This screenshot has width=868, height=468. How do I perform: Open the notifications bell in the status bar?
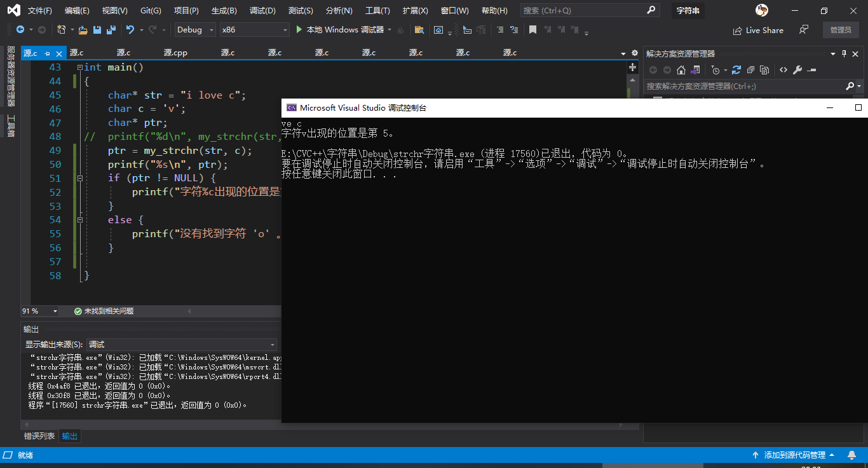851,455
